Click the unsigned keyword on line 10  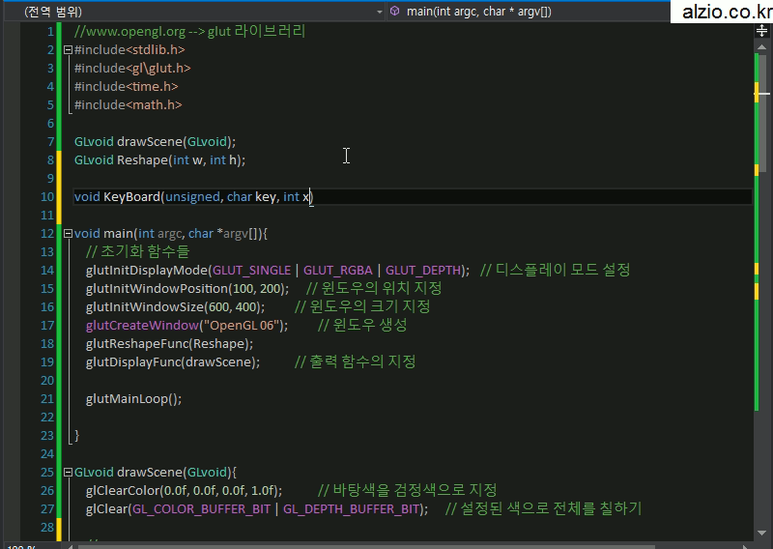pos(193,197)
